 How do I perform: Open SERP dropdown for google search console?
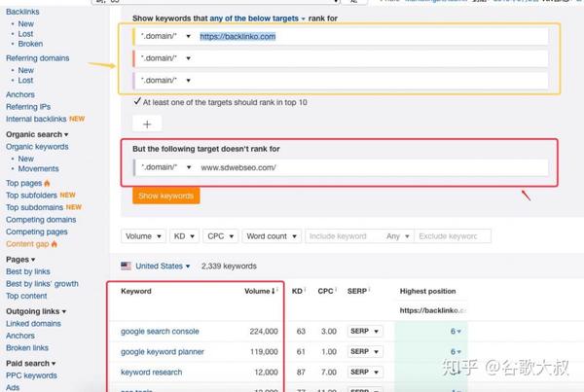coord(365,331)
